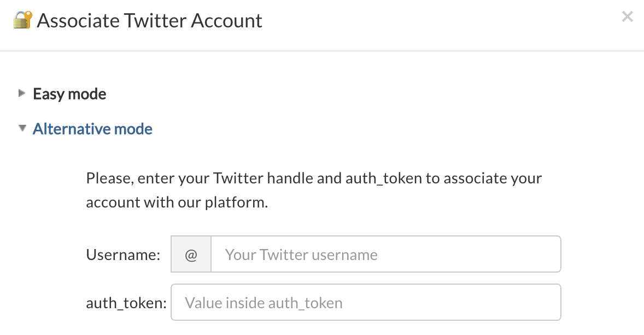Click the Username: label
This screenshot has width=644, height=335.
[123, 255]
